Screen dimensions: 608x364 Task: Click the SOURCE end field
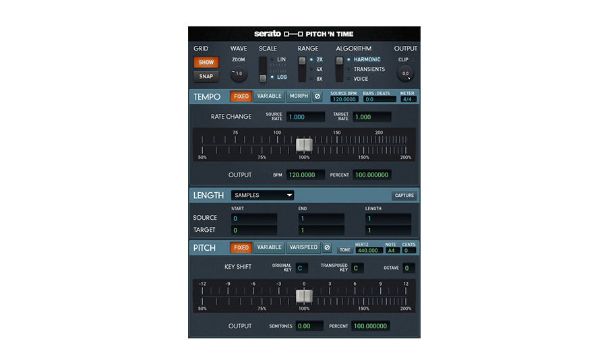321,218
